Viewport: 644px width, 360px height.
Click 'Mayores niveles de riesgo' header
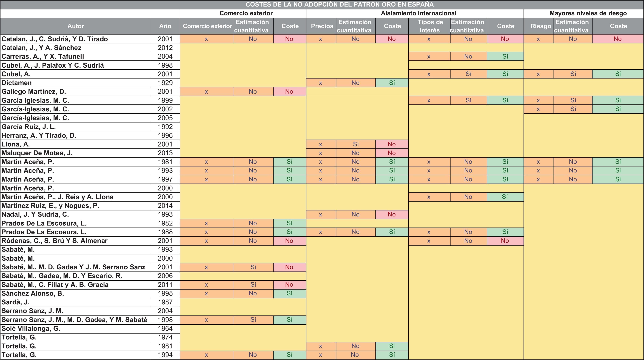coord(588,13)
